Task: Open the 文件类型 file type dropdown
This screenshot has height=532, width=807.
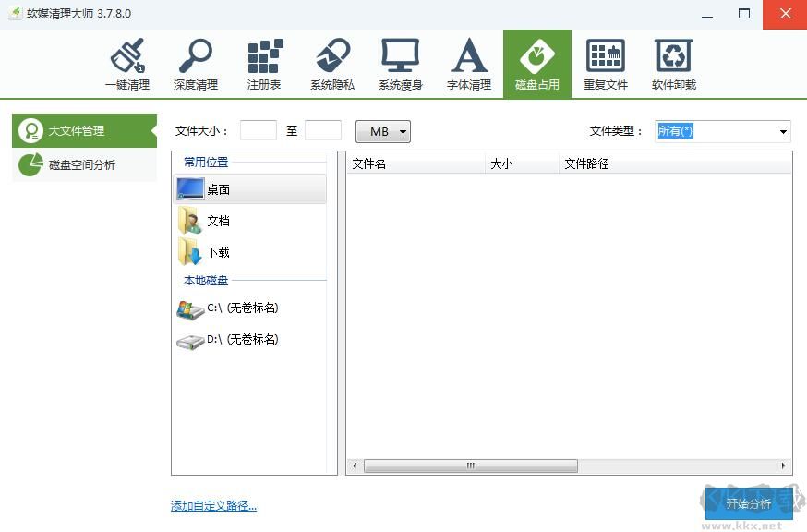Action: click(721, 131)
